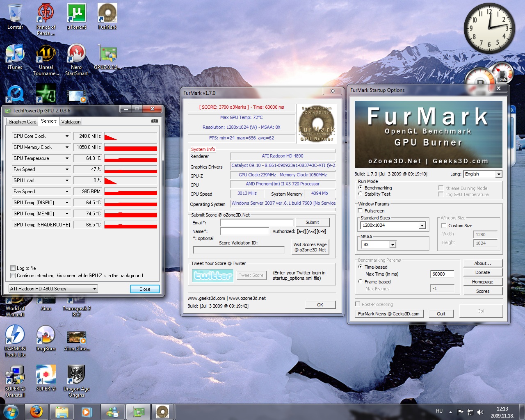Expand GPU Temperature sensor dropdown
The image size is (525, 420).
coord(67,158)
